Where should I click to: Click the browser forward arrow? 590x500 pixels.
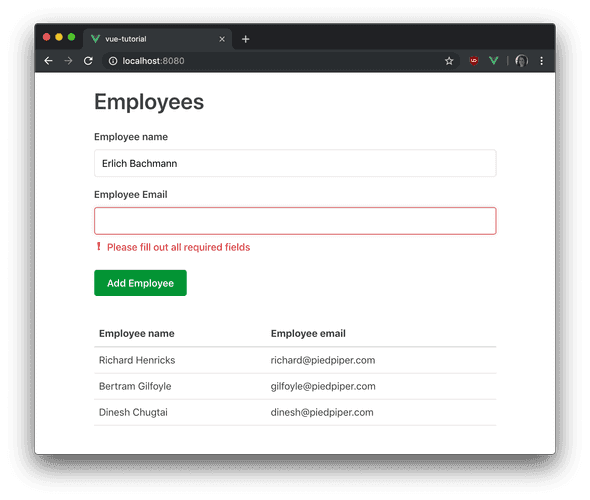[68, 61]
